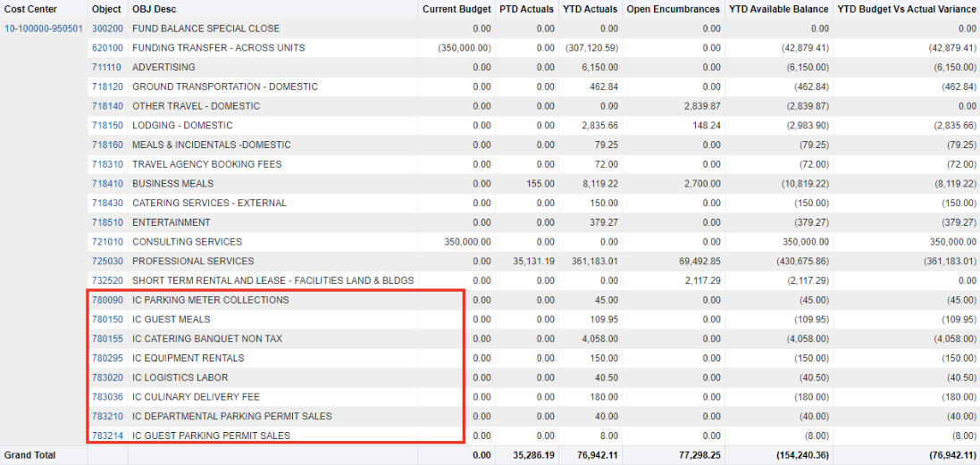Select IC CATERING BANQUET NON TAX description
The width and height of the screenshot is (980, 465).
click(x=207, y=339)
